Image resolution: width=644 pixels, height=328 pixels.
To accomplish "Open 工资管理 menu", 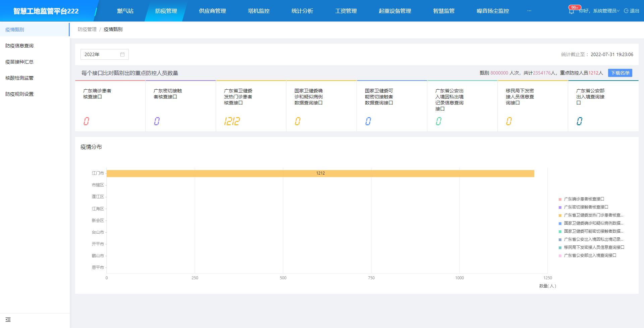I will click(346, 11).
